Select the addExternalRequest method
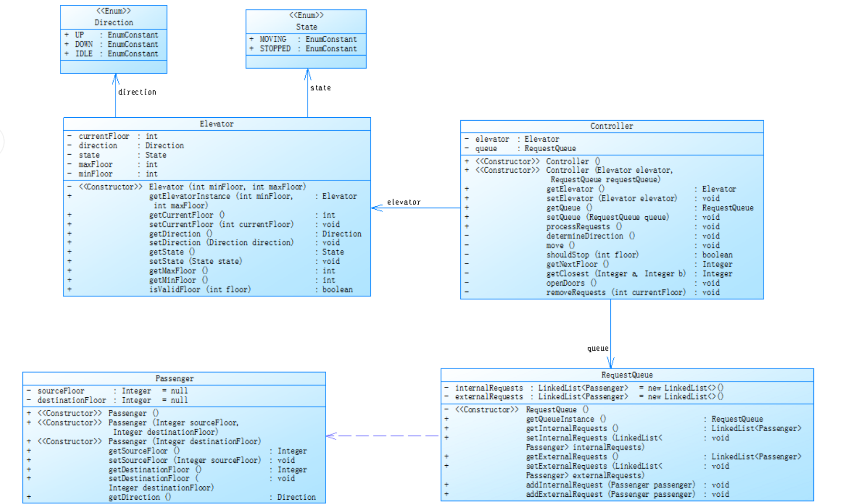 coord(587,494)
